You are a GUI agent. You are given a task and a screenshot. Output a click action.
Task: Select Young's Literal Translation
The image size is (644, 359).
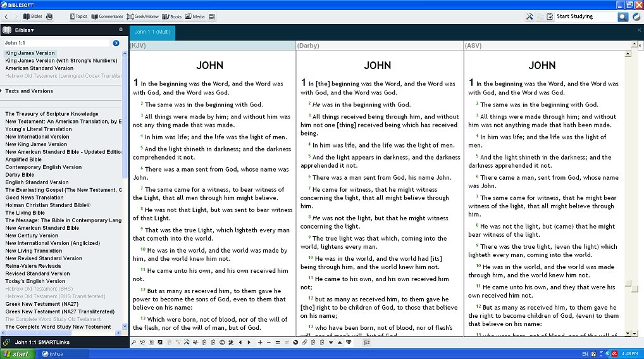click(x=39, y=129)
